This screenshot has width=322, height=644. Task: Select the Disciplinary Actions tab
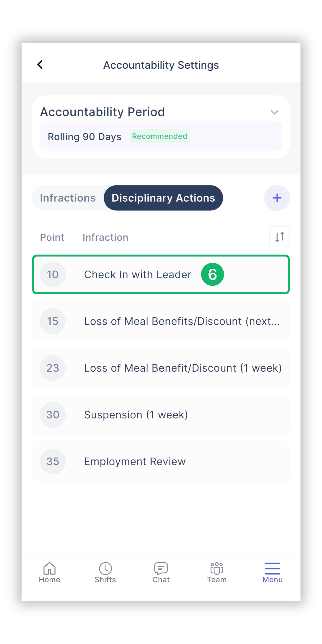click(x=163, y=198)
